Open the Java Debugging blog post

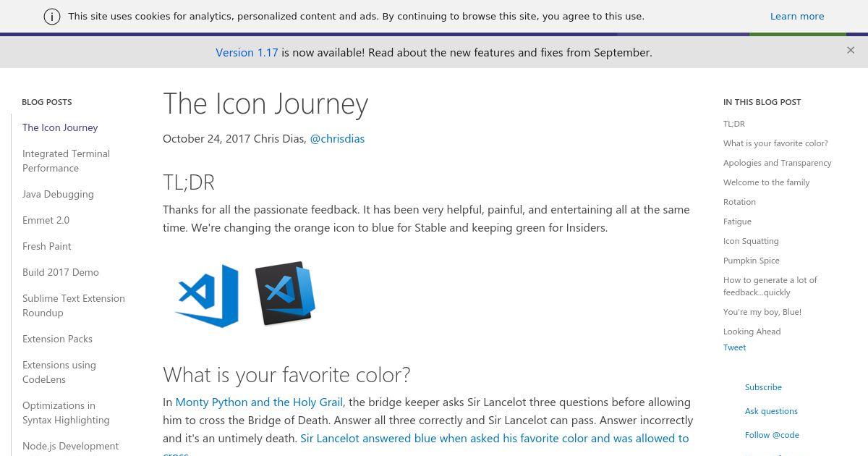coord(58,194)
